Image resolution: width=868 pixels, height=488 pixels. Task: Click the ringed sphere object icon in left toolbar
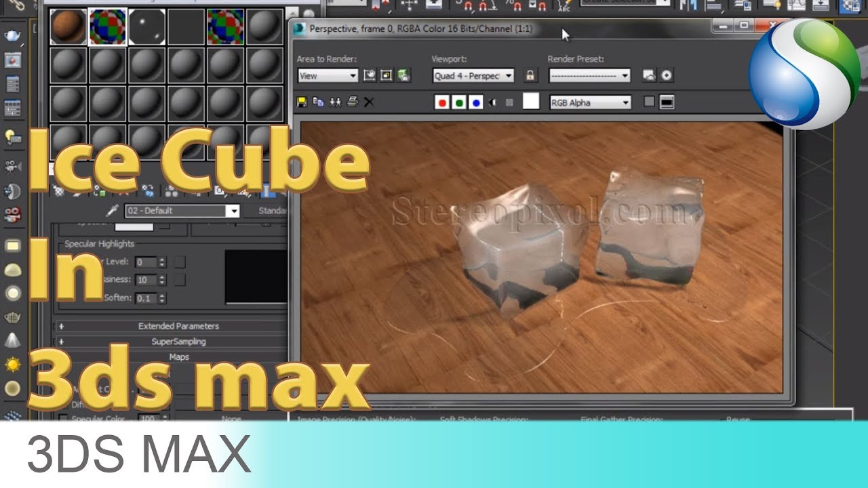[x=12, y=293]
